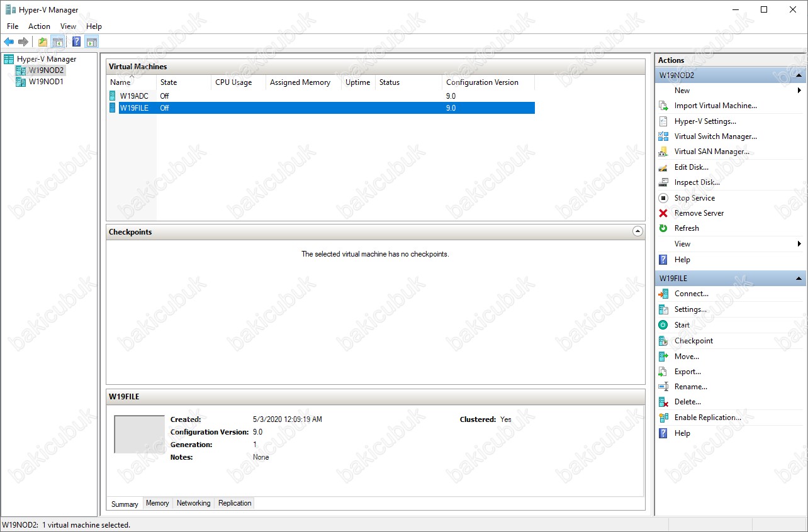Switch to the Networking tab
Screen dimensions: 808x532
coord(193,503)
